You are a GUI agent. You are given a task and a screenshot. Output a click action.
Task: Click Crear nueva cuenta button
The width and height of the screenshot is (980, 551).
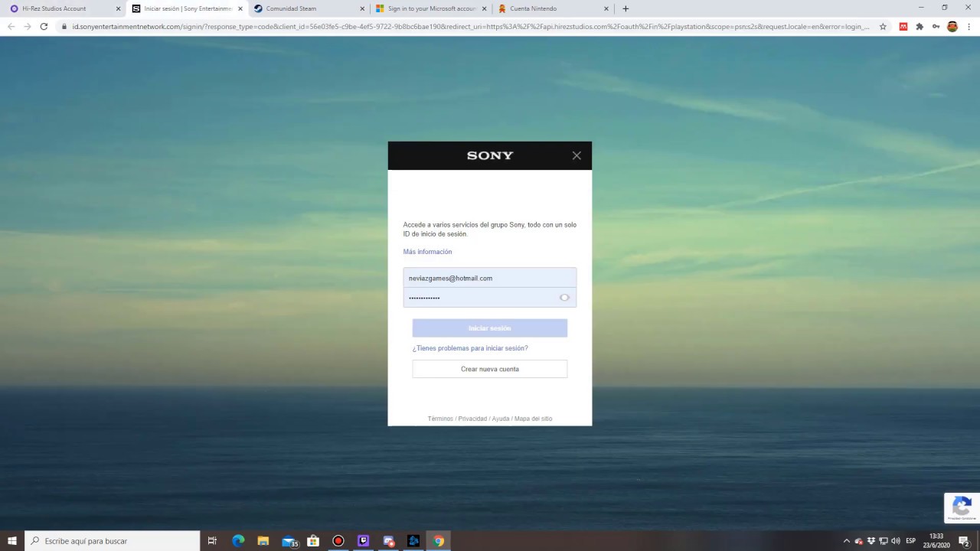click(489, 369)
